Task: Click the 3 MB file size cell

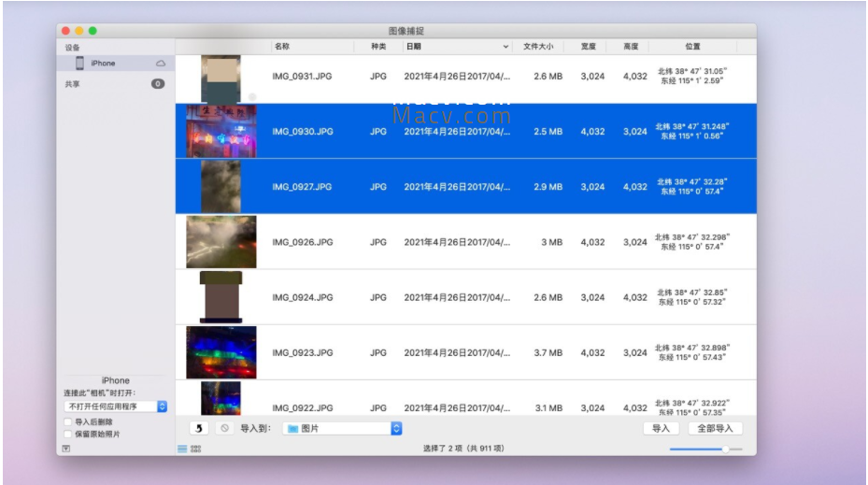Action: click(552, 243)
